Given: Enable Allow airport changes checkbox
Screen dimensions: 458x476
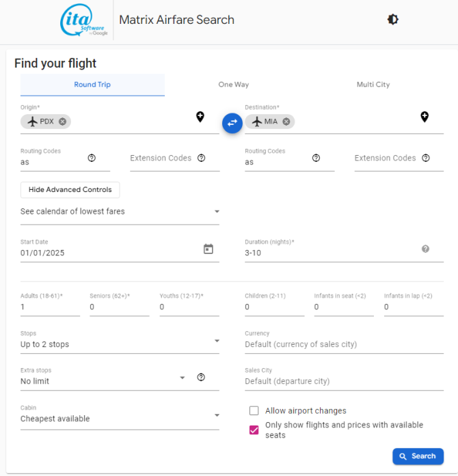Looking at the screenshot, I should point(254,410).
